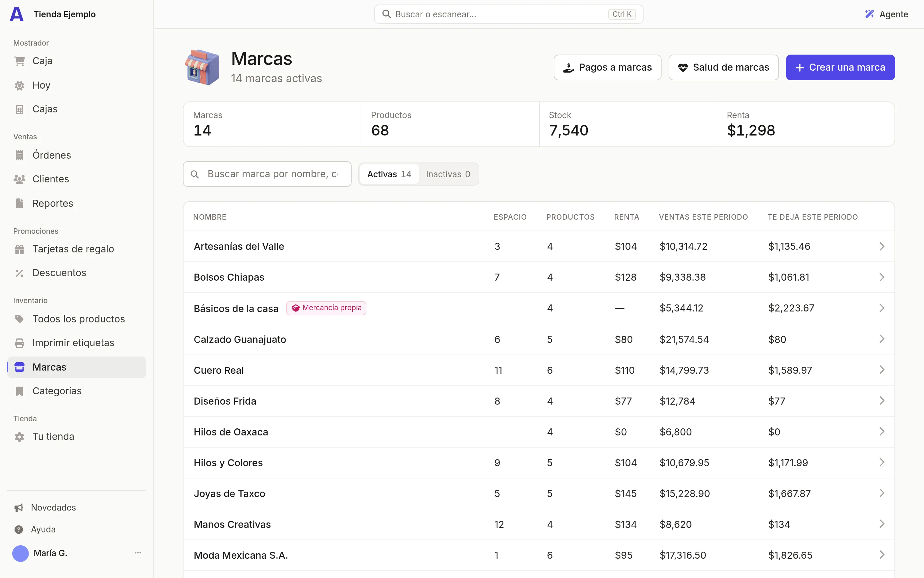Open Ayuda link
This screenshot has width=924, height=578.
43,530
